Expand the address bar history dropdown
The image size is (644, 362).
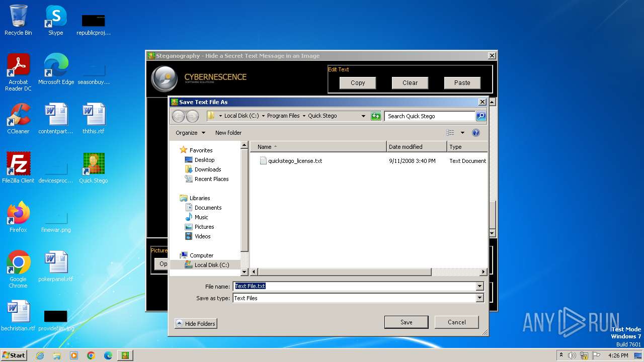(x=363, y=116)
